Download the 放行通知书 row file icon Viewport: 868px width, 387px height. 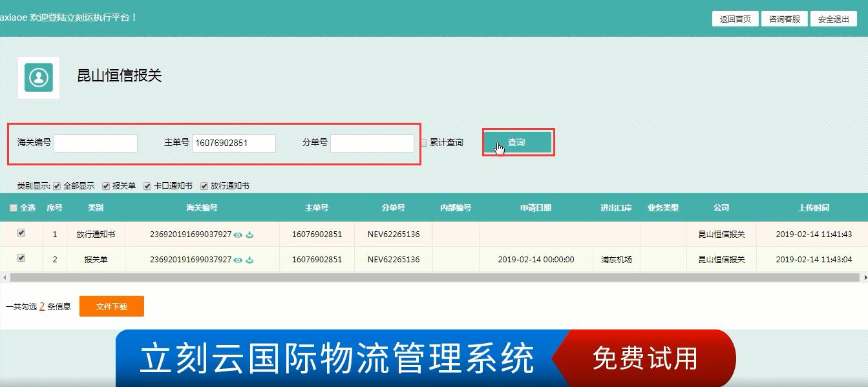tap(249, 235)
